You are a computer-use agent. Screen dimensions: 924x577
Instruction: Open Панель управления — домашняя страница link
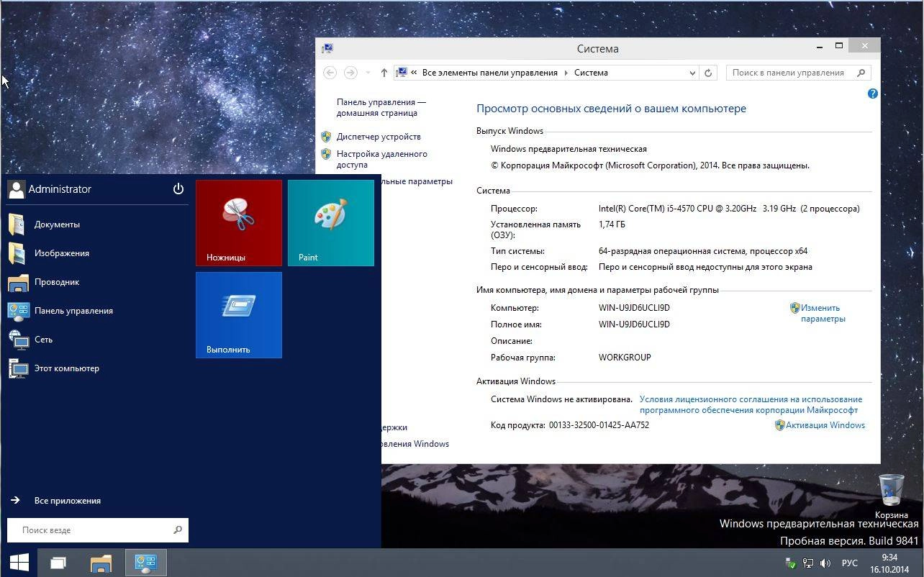pyautogui.click(x=381, y=108)
